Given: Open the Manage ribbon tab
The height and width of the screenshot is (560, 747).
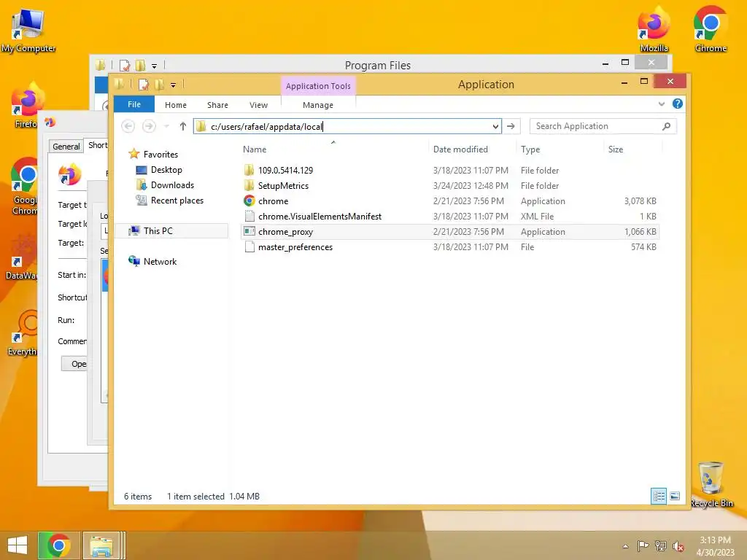Looking at the screenshot, I should [318, 105].
